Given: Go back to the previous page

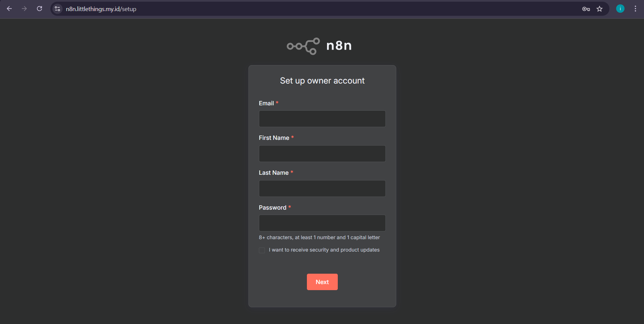Looking at the screenshot, I should [x=9, y=9].
